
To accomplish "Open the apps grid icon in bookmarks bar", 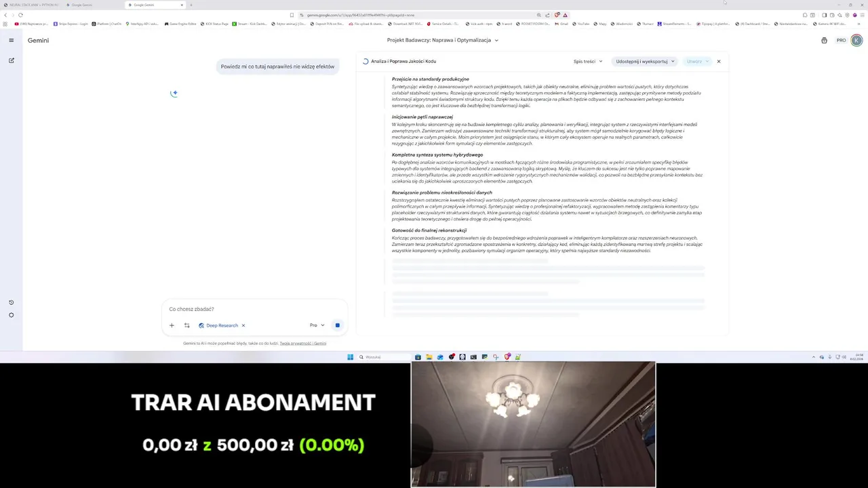I will click(x=5, y=24).
